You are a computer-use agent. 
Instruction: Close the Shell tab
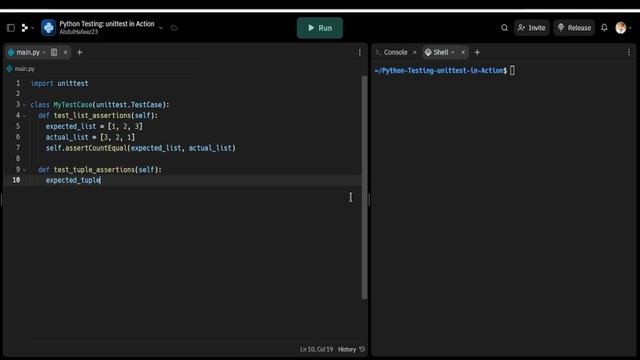pyautogui.click(x=463, y=52)
